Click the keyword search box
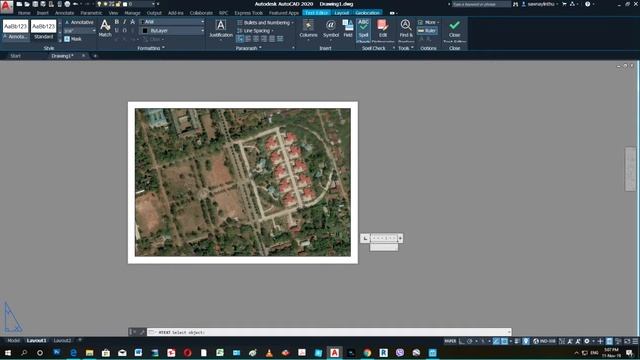 481,4
